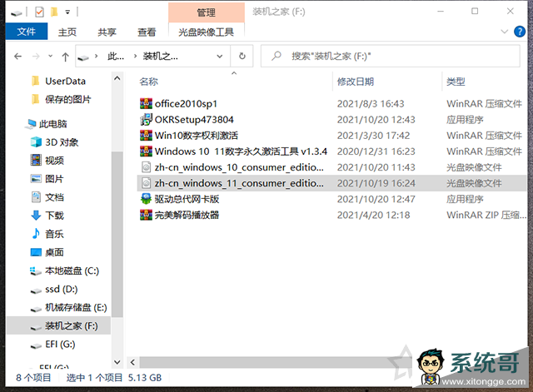
Task: Open 3D 对象 in navigation pane
Action: pos(62,142)
